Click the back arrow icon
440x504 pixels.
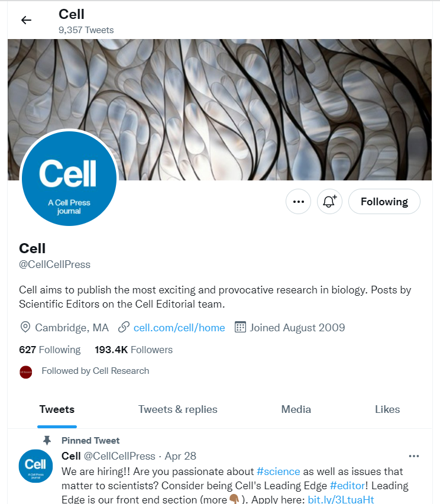click(26, 20)
